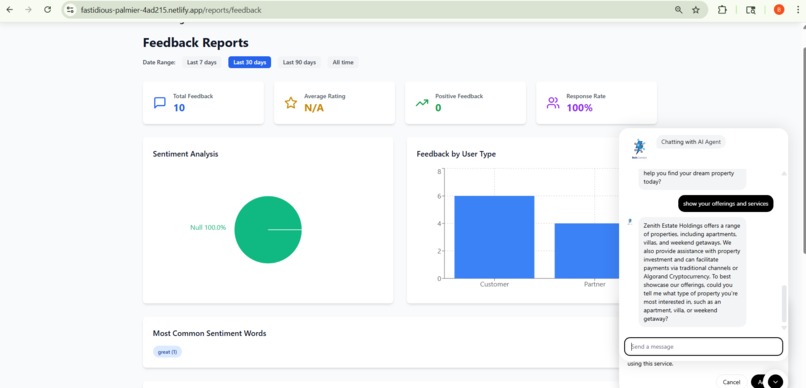The image size is (806, 388).
Task: Click the Cancel button
Action: point(731,382)
